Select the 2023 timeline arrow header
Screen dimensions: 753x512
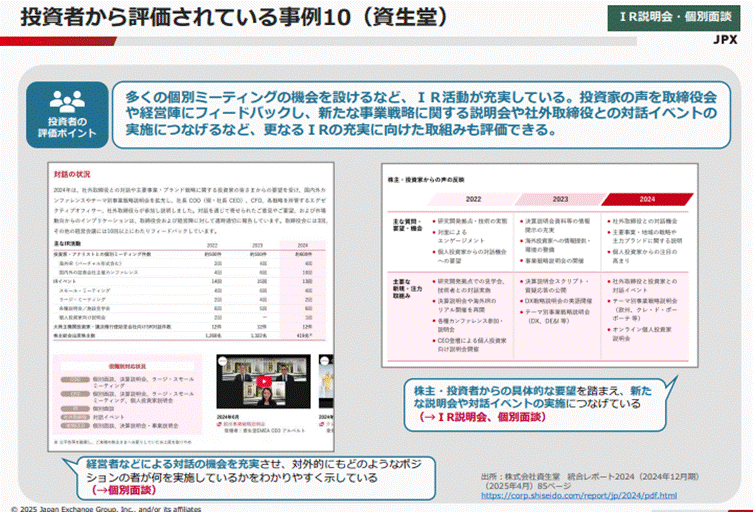560,198
